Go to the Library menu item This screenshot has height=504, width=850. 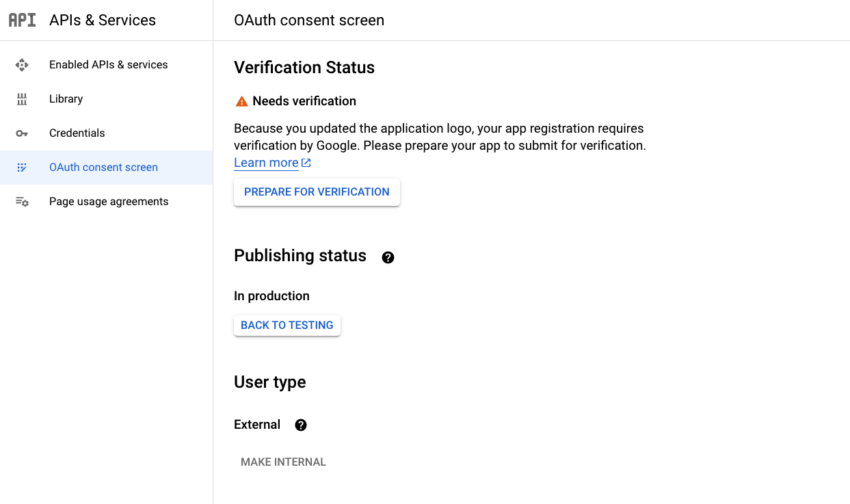(66, 99)
